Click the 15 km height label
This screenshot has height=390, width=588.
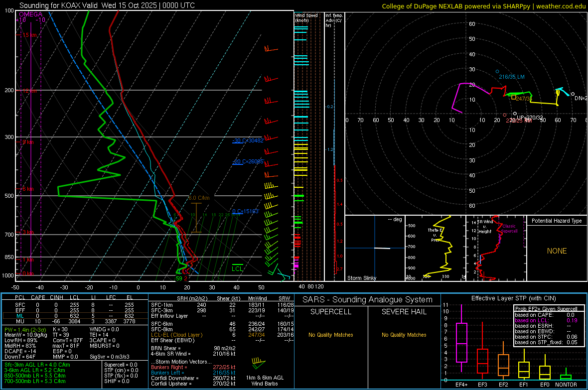[29, 35]
